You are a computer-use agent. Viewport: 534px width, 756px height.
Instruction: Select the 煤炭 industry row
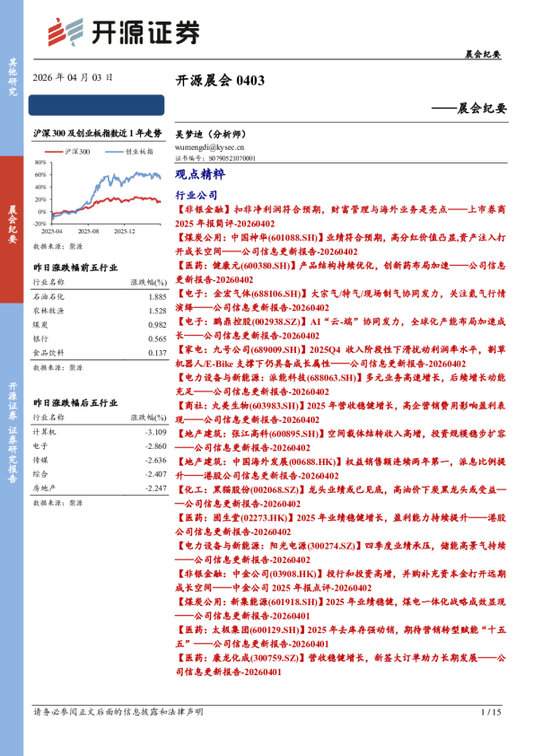[x=100, y=325]
